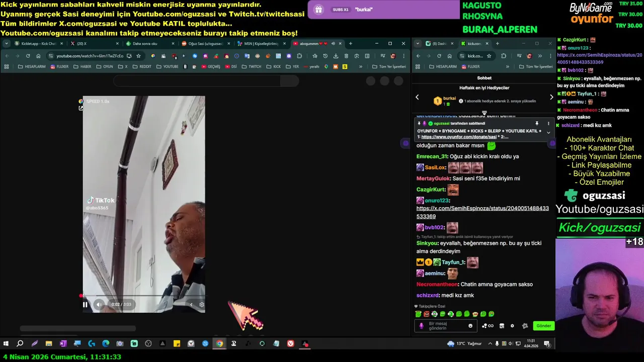Screen dimensions: 644x362
Task: Open the OYUN bookmark folder
Action: point(105,66)
